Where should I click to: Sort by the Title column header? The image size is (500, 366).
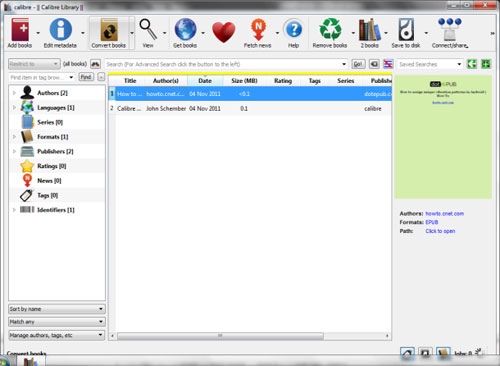tap(130, 81)
